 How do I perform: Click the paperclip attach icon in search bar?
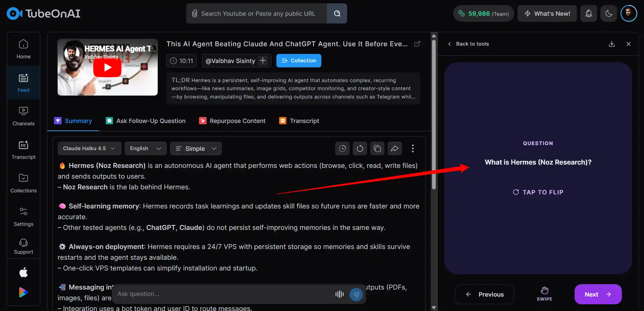pyautogui.click(x=195, y=13)
